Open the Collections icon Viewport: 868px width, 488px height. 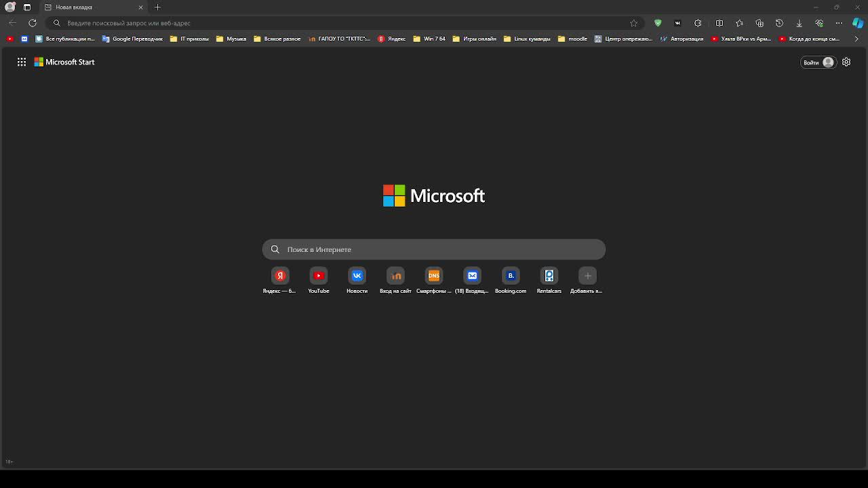pos(759,23)
